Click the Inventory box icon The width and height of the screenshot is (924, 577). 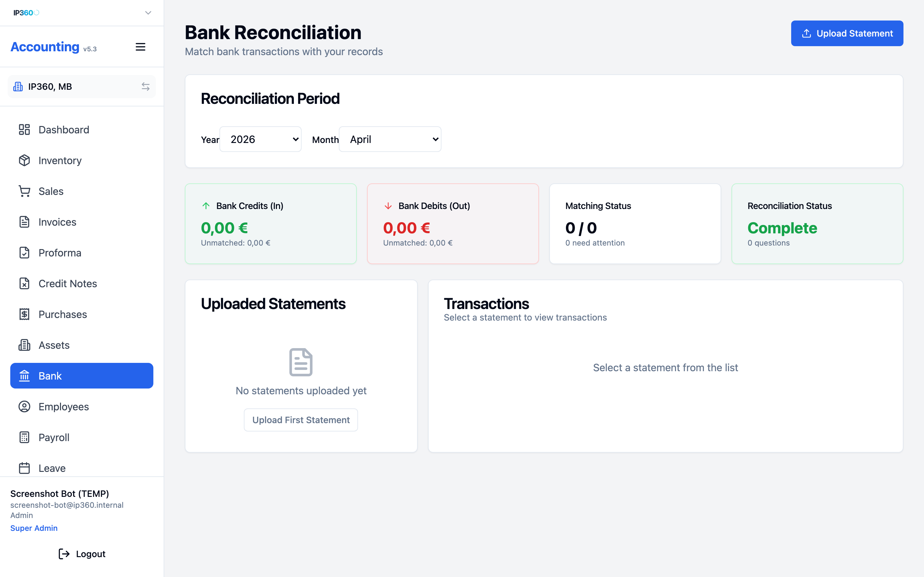coord(24,160)
